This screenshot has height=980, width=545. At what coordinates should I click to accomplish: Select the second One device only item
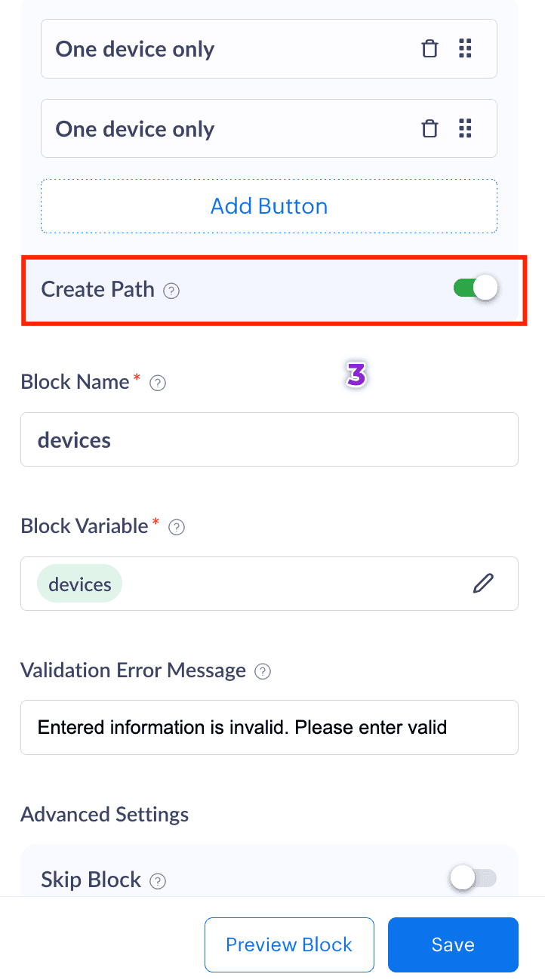coord(226,129)
